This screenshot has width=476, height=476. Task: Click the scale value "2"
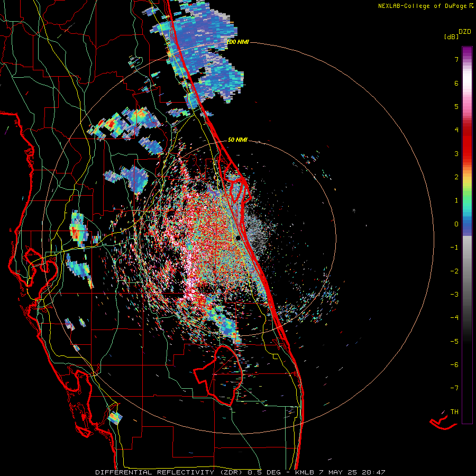pos(456,177)
